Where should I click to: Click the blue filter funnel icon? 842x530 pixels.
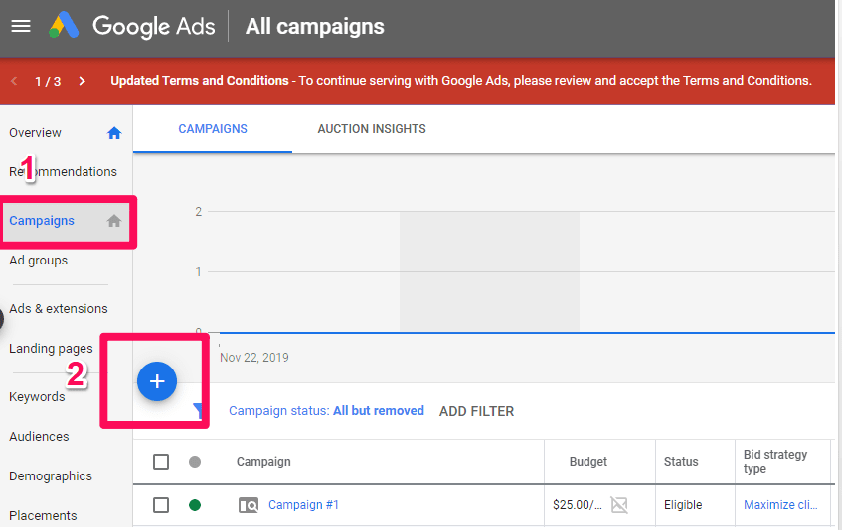[198, 411]
